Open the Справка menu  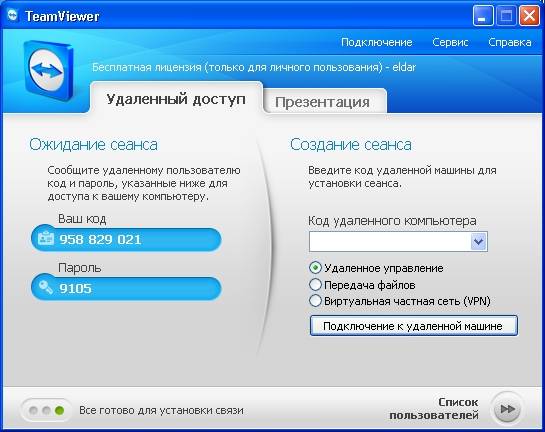pos(510,42)
